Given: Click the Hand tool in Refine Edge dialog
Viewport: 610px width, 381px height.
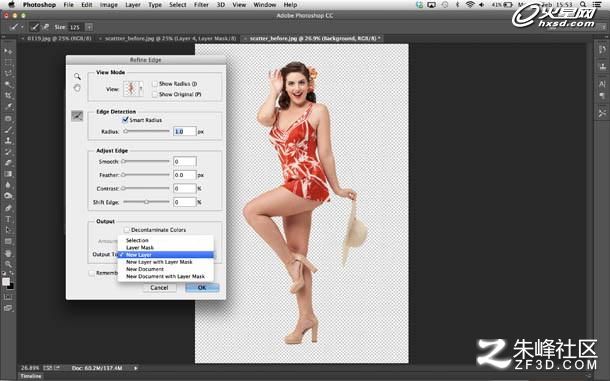Looking at the screenshot, I should pyautogui.click(x=77, y=88).
